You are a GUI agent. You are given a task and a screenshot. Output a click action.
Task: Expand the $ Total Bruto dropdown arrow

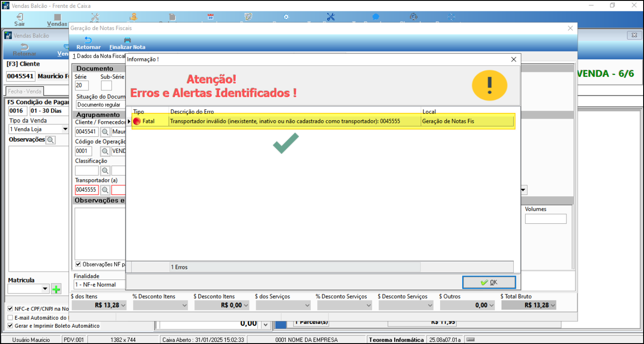click(553, 305)
